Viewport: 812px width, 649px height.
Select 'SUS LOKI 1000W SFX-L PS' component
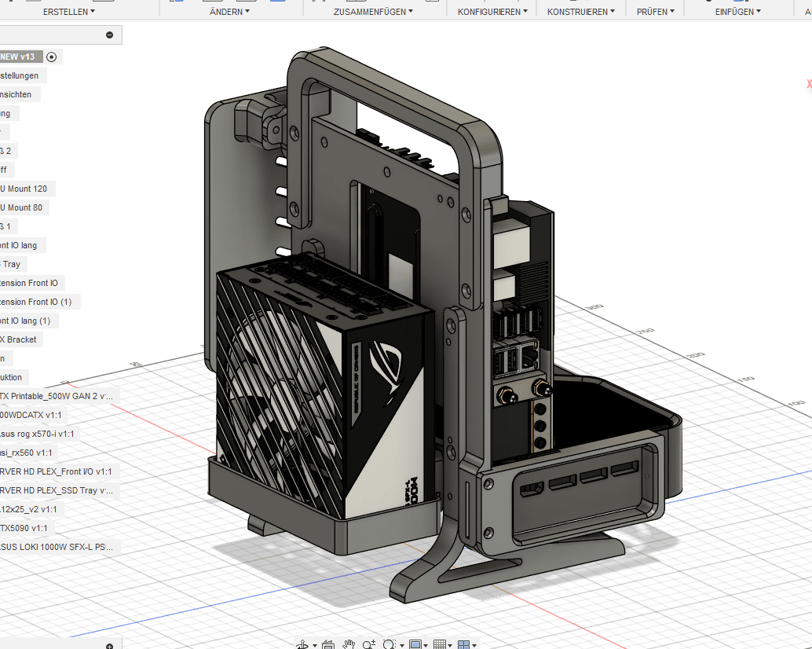coord(59,547)
